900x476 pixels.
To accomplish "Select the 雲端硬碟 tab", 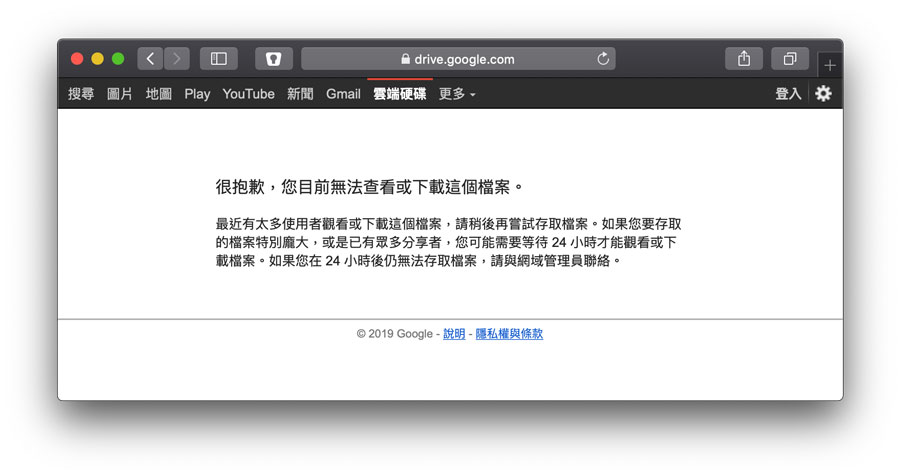I will point(399,94).
